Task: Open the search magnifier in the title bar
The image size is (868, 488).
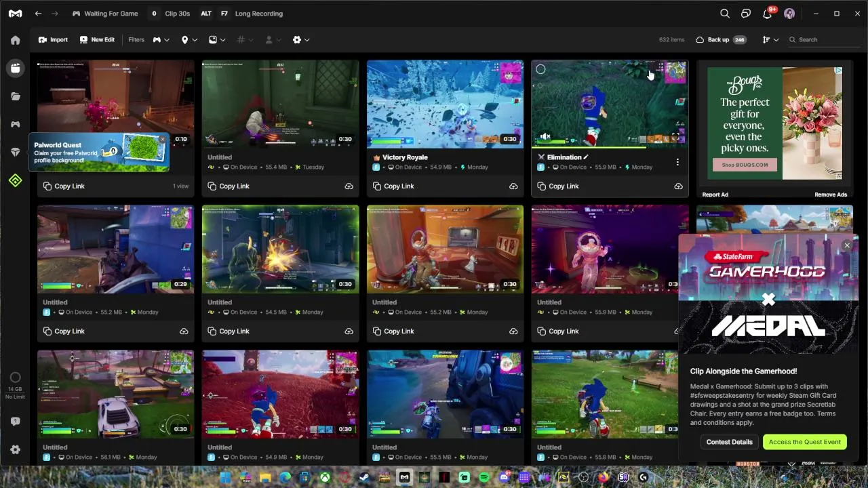Action: pos(725,14)
